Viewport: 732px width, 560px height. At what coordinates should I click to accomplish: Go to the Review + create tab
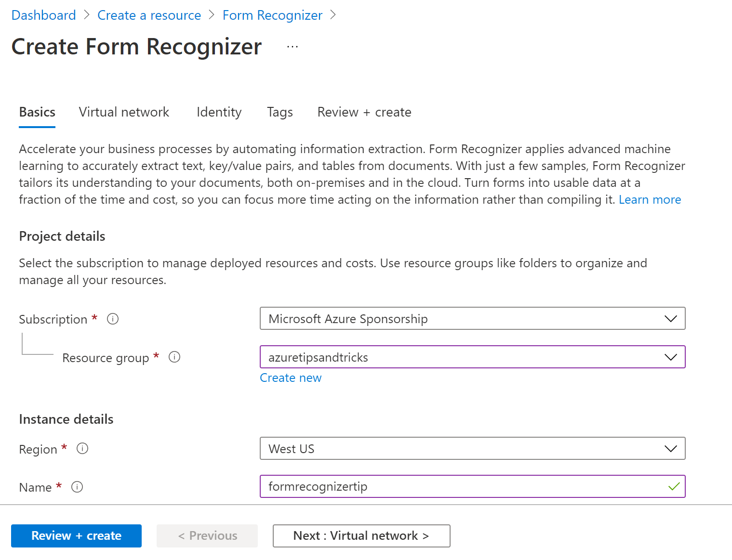tap(364, 112)
